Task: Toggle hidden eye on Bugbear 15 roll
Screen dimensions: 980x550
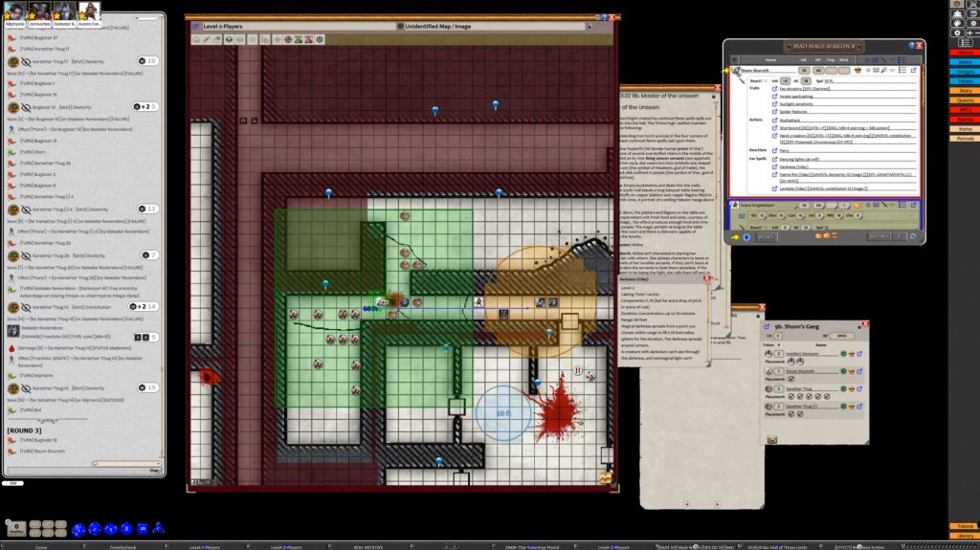Action: point(26,107)
